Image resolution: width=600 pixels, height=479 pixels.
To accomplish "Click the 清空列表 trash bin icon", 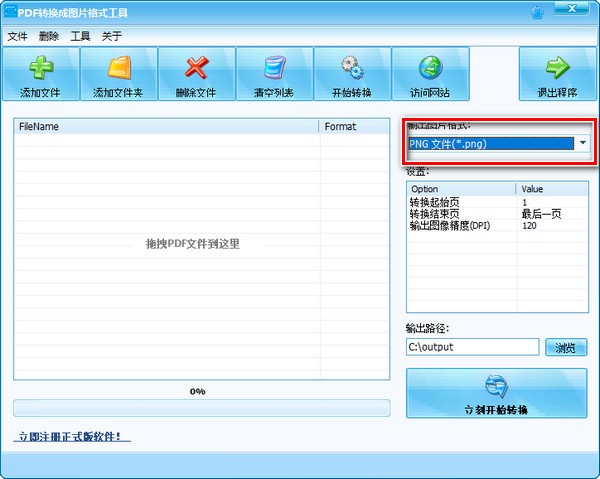I will click(x=275, y=69).
